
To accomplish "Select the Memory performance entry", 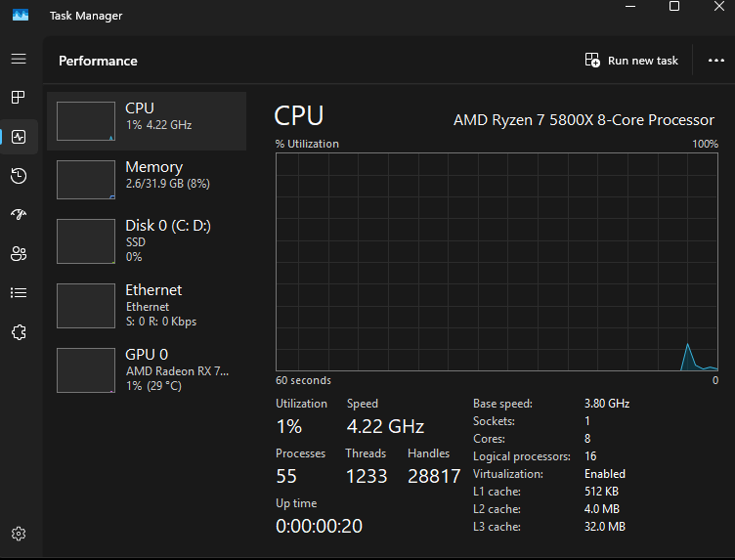I will (x=147, y=180).
